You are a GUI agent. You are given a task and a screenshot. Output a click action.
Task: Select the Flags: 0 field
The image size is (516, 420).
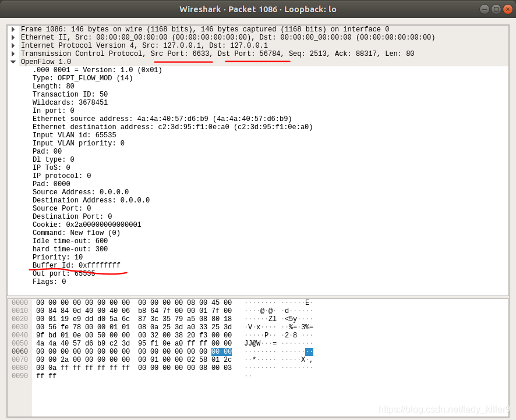tap(49, 282)
